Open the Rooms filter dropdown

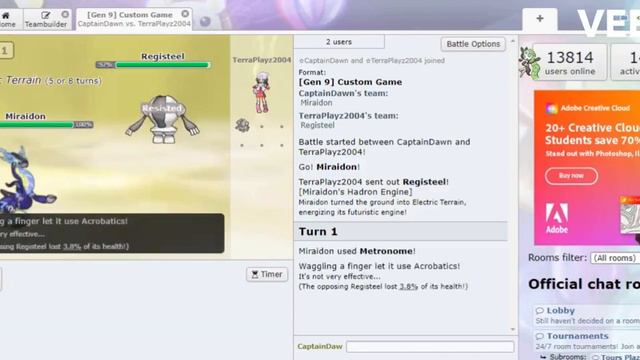tap(615, 258)
